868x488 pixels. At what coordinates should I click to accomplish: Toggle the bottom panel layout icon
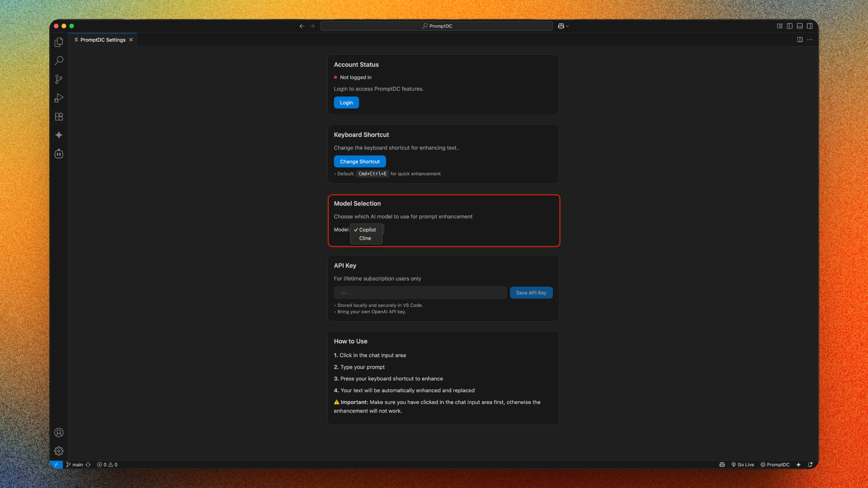tap(800, 26)
